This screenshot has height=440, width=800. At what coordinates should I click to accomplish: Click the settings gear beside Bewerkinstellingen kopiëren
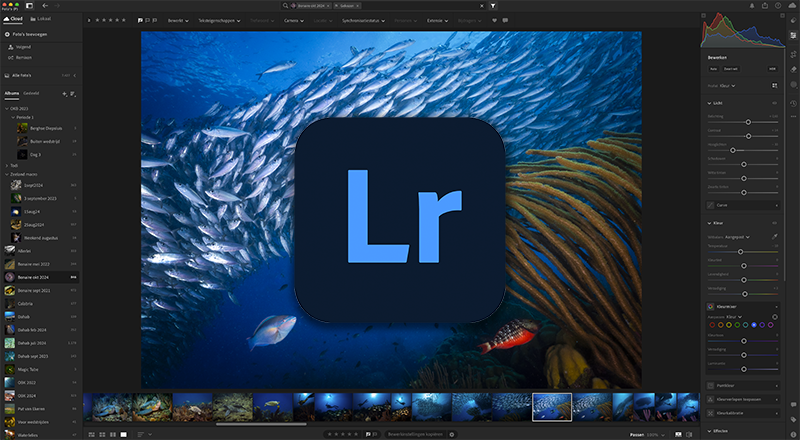click(x=452, y=434)
